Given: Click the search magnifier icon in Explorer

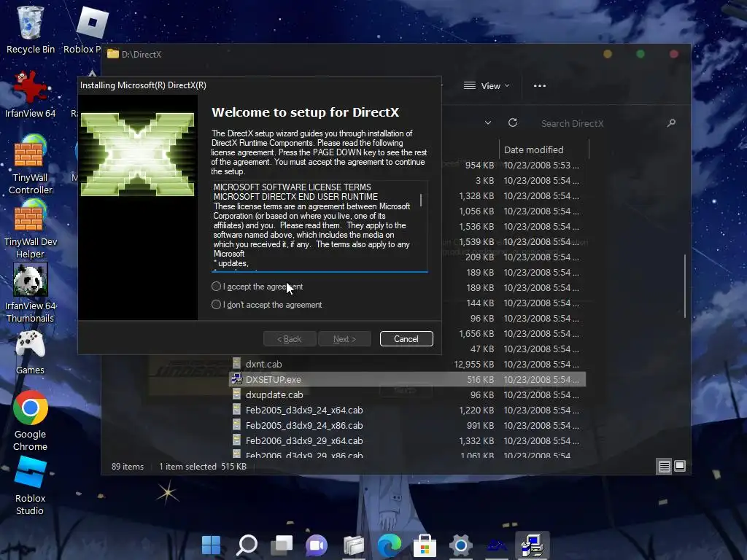Looking at the screenshot, I should click(671, 123).
